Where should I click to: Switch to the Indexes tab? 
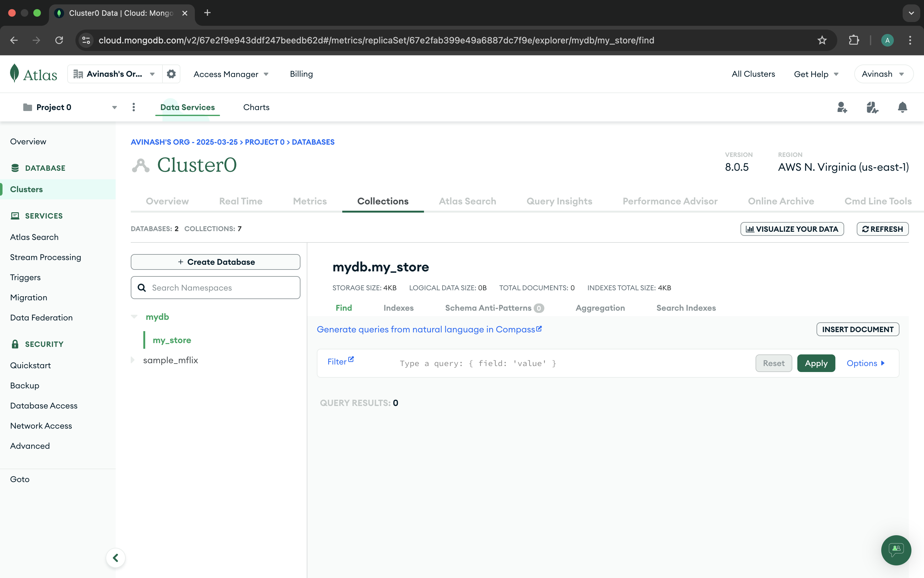click(399, 308)
